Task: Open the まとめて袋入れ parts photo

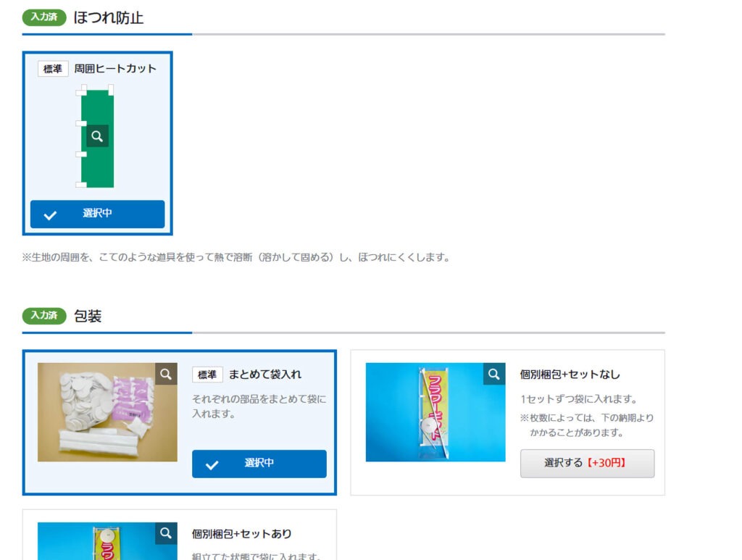Action: [107, 412]
